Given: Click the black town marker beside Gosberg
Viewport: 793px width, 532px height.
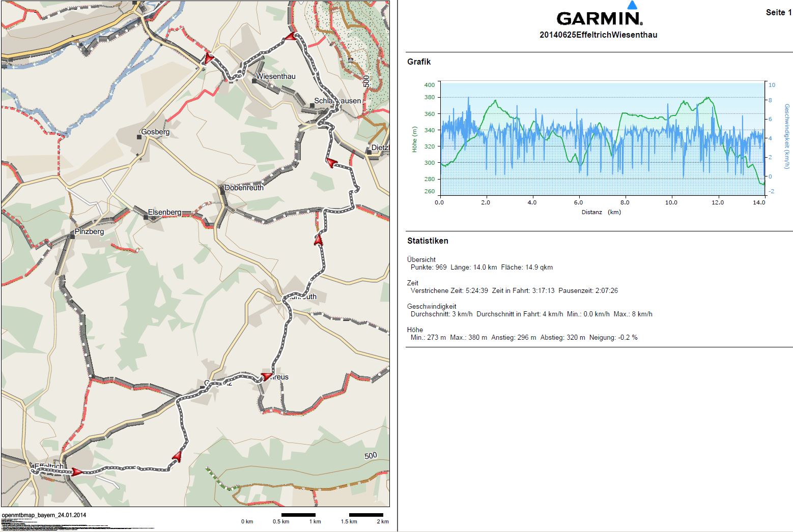Looking at the screenshot, I should click(x=138, y=137).
